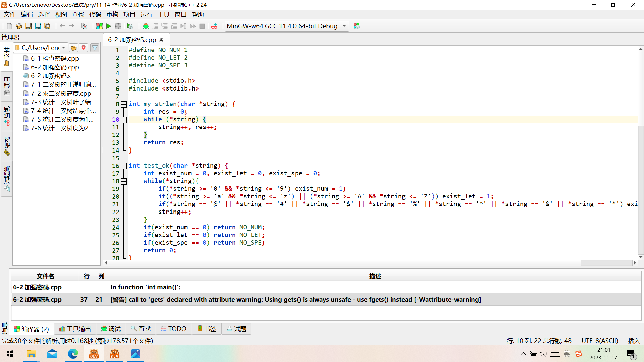Screen dimensions: 644x362
Task: Add a watch using the glasses-plus icon
Action: click(215, 26)
